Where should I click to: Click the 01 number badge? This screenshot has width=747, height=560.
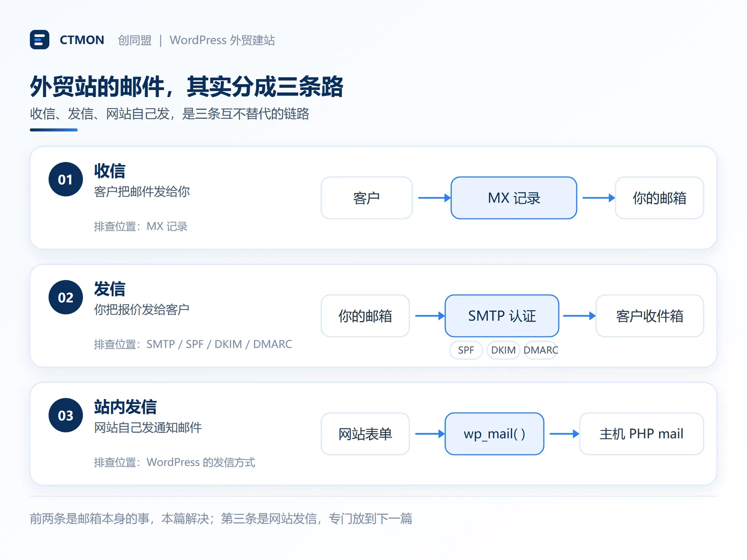(x=66, y=179)
